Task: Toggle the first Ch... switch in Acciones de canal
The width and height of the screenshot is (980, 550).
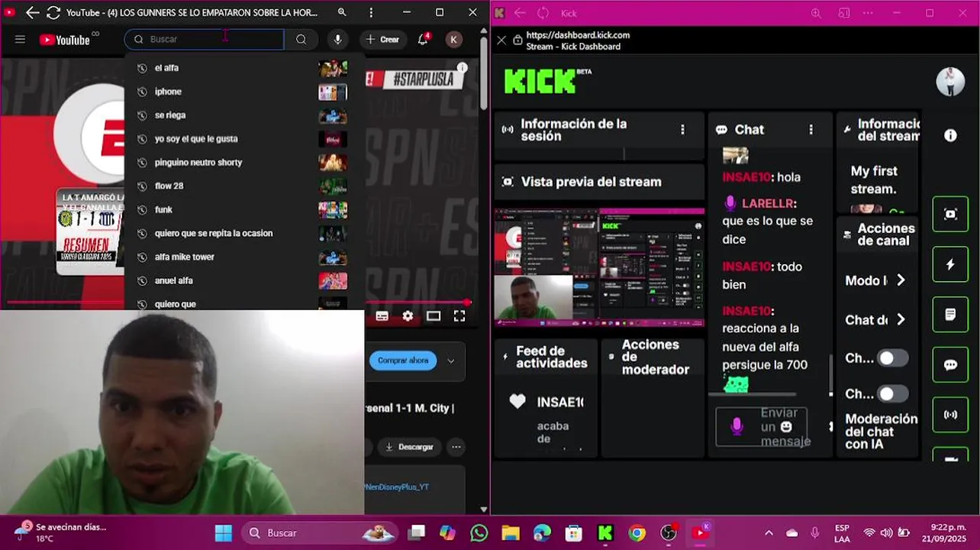Action: [x=891, y=358]
